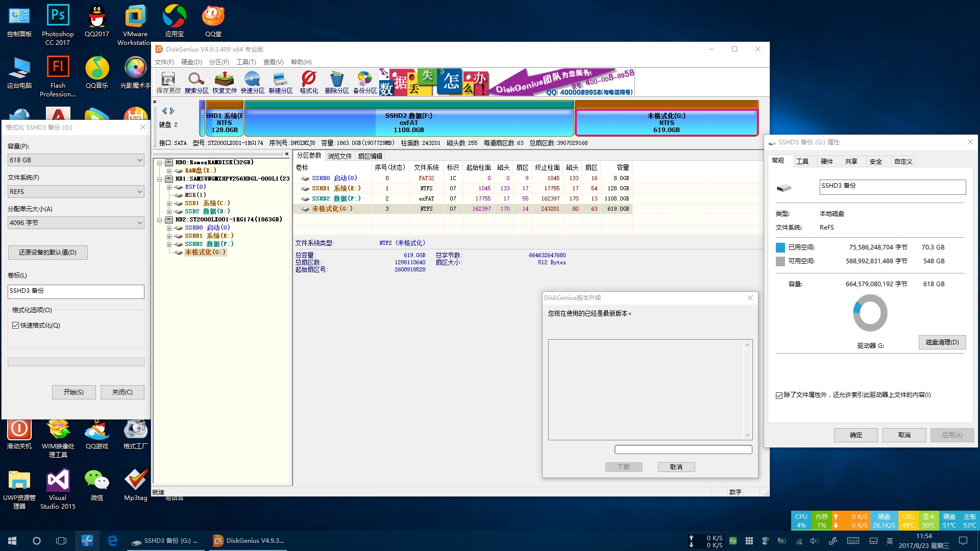Click 确定 in properties window
The width and height of the screenshot is (980, 551).
point(856,435)
